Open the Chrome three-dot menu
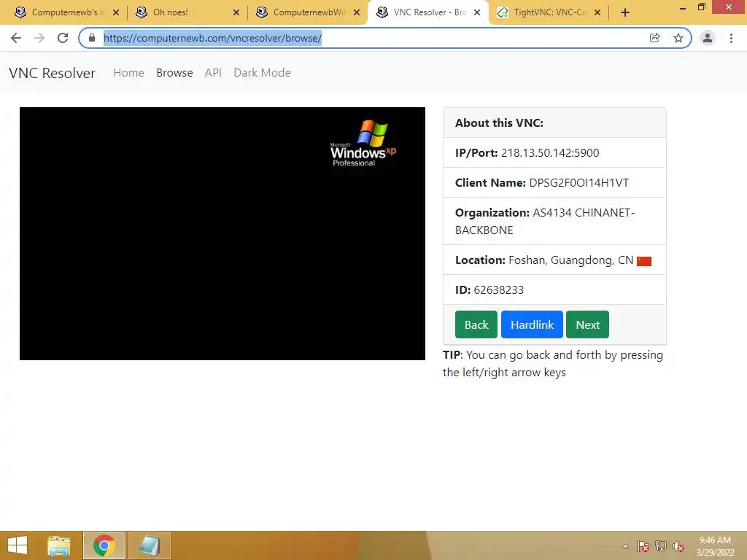The width and height of the screenshot is (747, 560). coord(731,38)
